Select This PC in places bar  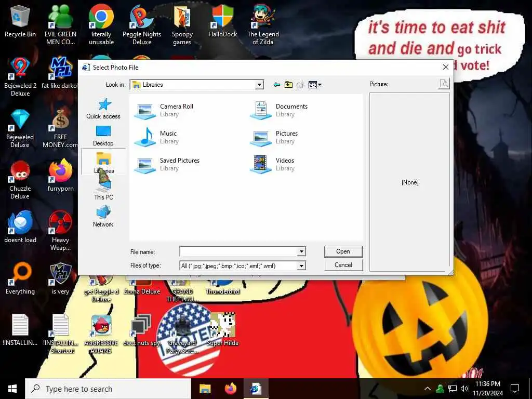coord(103,189)
